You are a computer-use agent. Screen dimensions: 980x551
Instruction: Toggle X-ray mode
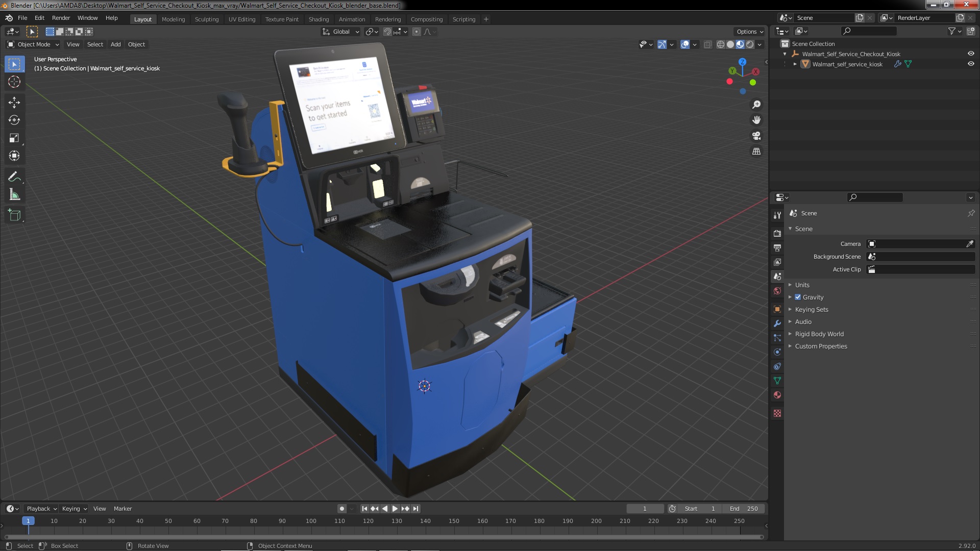coord(707,44)
